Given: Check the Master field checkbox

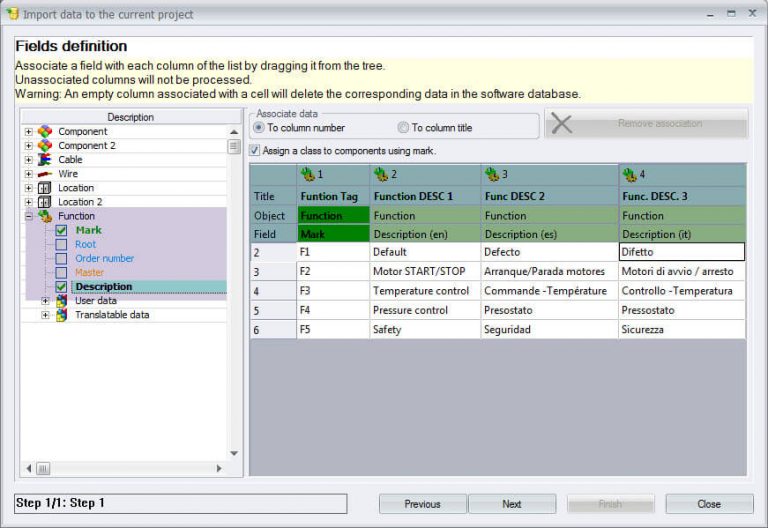Looking at the screenshot, I should pyautogui.click(x=61, y=272).
